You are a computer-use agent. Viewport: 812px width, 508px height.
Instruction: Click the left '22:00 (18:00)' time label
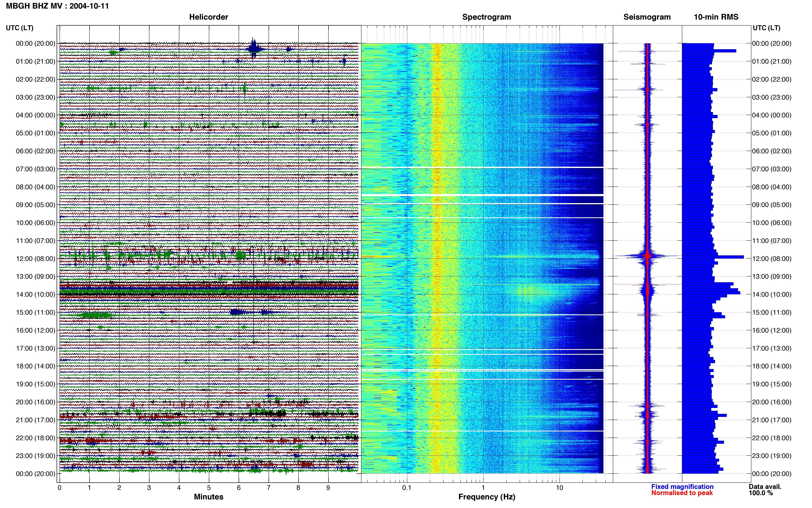tap(36, 438)
